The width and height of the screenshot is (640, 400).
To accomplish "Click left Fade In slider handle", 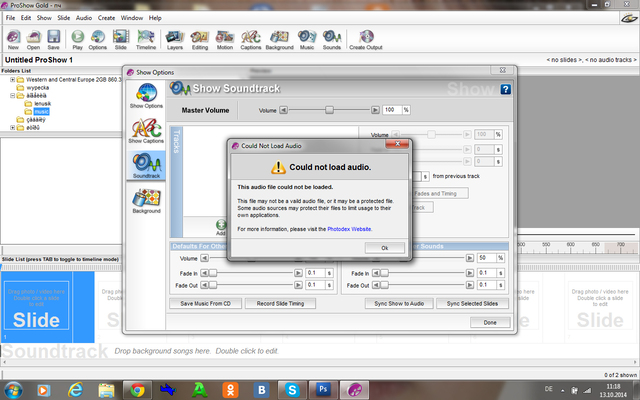I will pyautogui.click(x=213, y=273).
